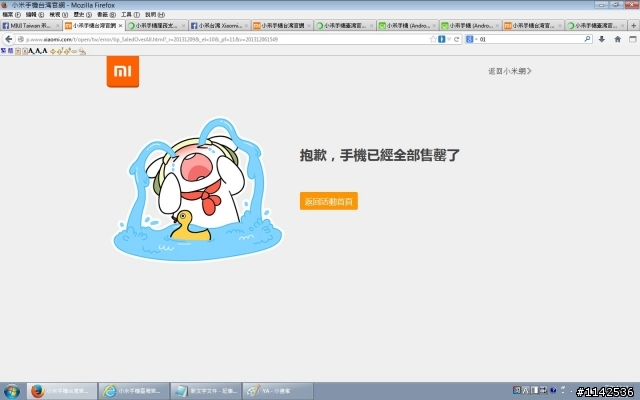640x400 pixels.
Task: Switch to the Firefox taskbar button
Action: click(62, 391)
